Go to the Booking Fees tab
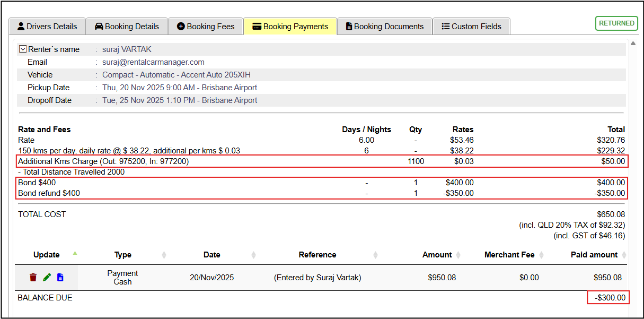 [206, 27]
